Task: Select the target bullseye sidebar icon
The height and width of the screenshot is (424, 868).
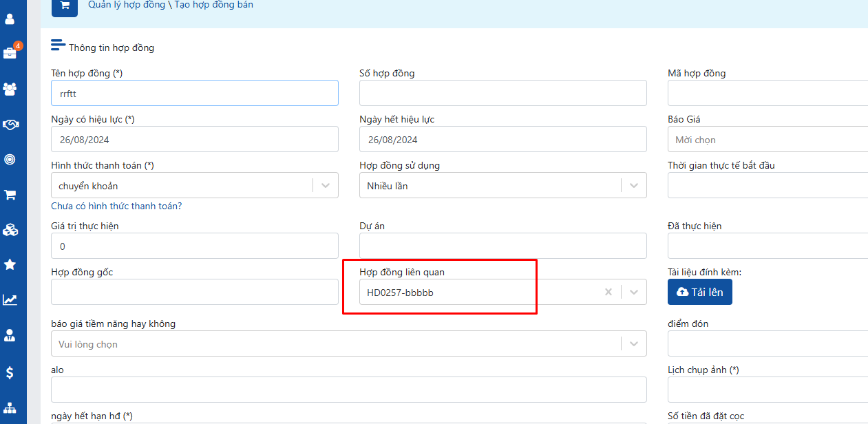Action: (x=10, y=160)
